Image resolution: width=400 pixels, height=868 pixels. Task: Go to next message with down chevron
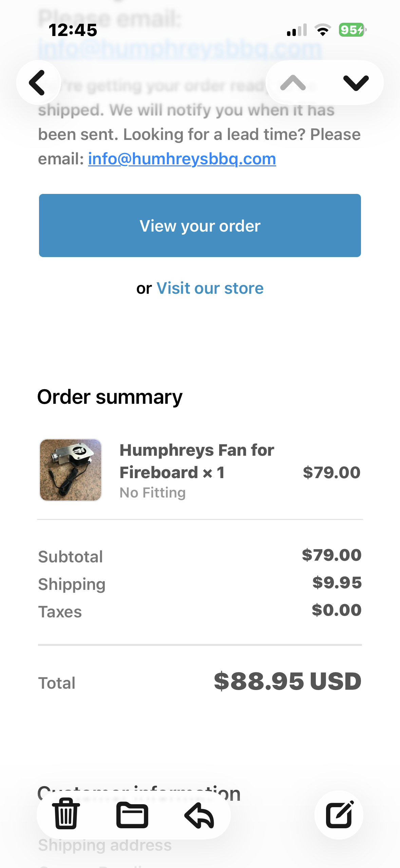pyautogui.click(x=356, y=83)
